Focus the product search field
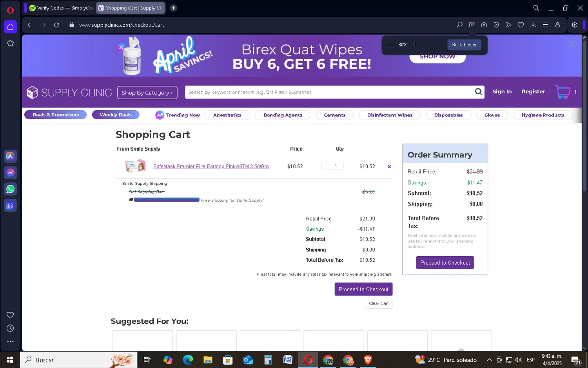The image size is (588, 368). [x=329, y=92]
